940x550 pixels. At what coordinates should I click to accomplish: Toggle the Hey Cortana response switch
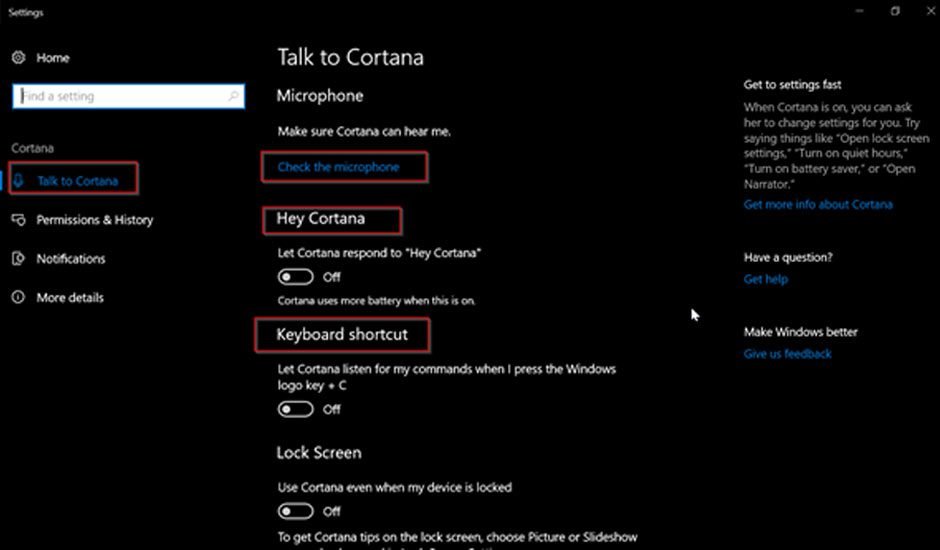296,277
